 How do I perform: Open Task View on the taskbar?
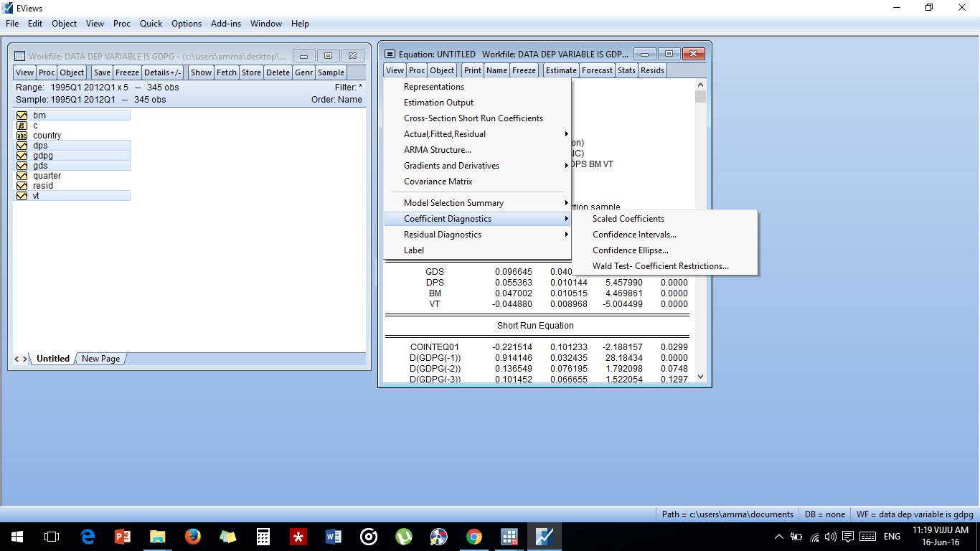point(52,537)
